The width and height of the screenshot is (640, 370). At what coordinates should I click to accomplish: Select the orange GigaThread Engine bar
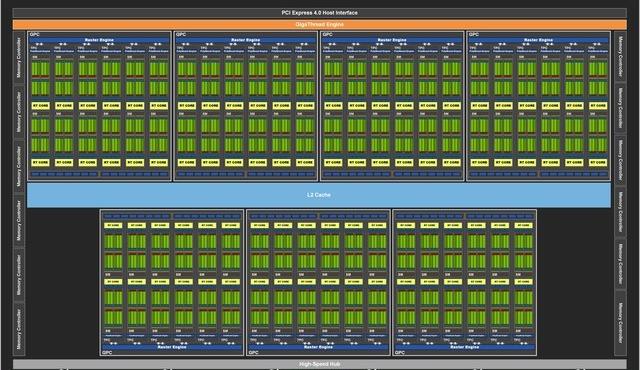click(x=320, y=24)
